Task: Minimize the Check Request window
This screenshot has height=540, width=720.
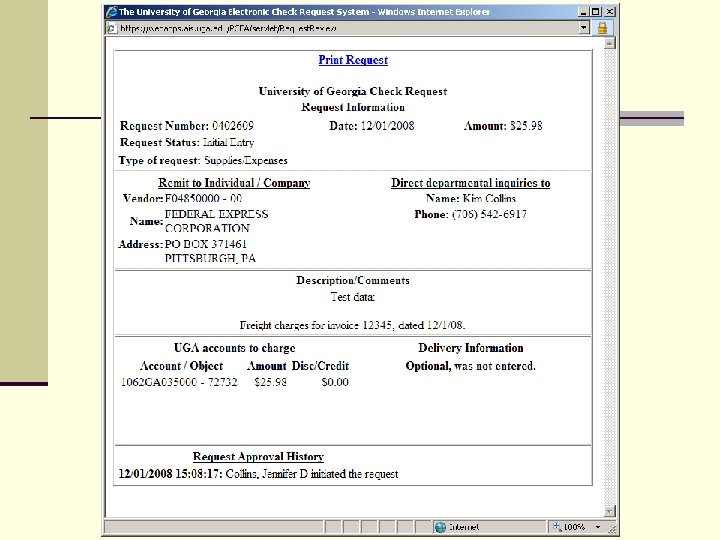Action: 583,12
